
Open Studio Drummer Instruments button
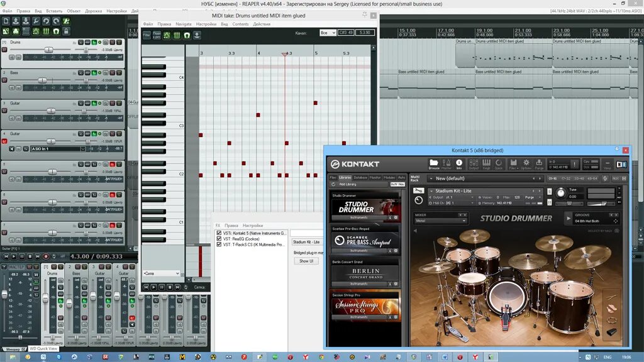click(x=359, y=217)
